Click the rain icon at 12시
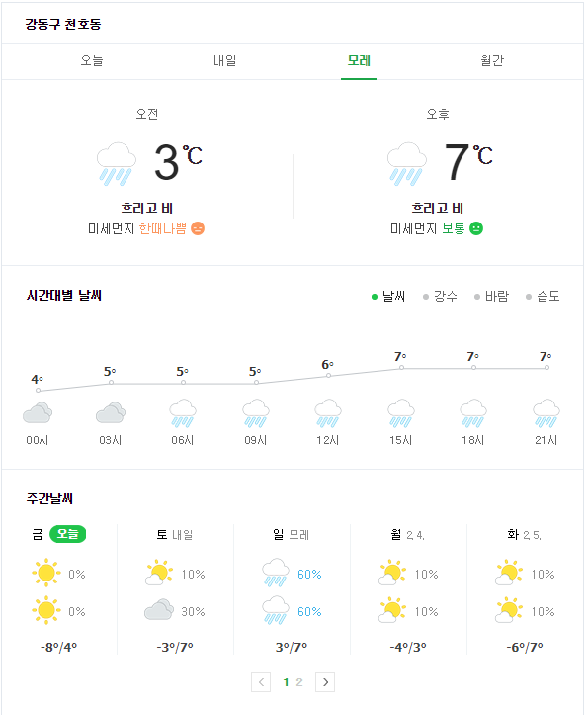 [328, 413]
